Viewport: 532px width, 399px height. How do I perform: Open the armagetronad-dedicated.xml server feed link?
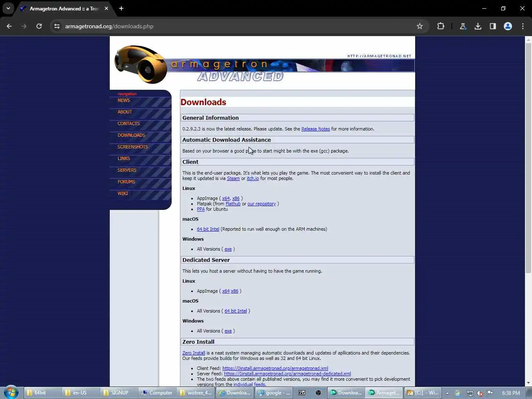[x=287, y=374]
